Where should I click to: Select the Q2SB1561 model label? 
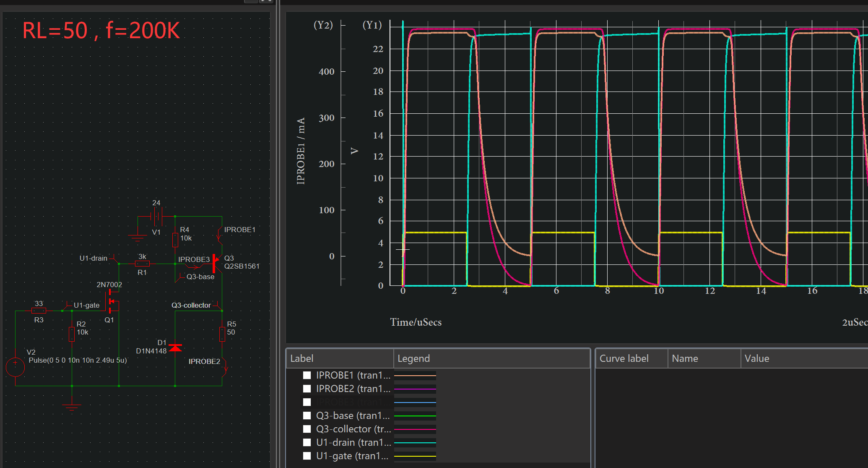click(242, 266)
